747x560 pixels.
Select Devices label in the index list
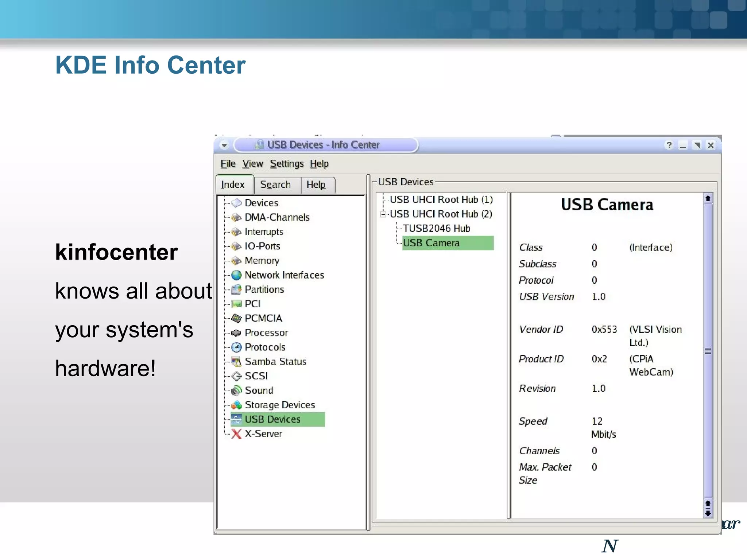coord(261,203)
